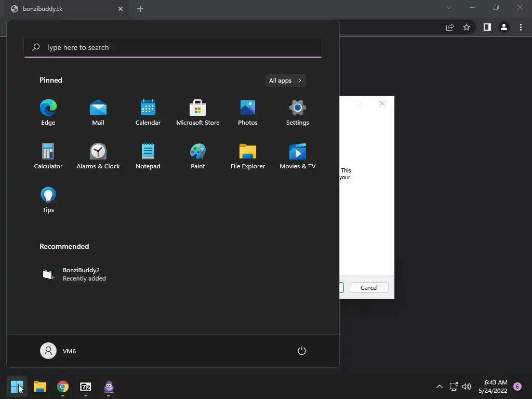Share this page from Chrome toolbar
This screenshot has height=399, width=532.
[x=450, y=27]
